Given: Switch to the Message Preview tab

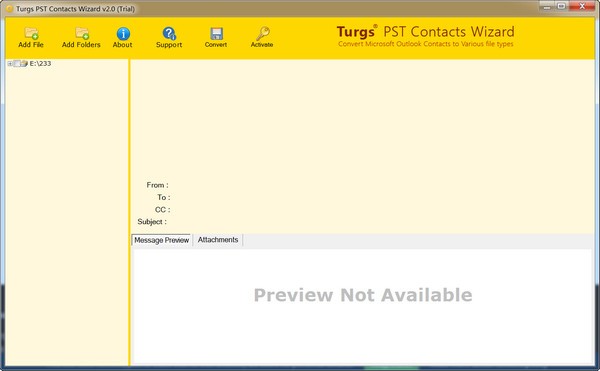Looking at the screenshot, I should (161, 240).
